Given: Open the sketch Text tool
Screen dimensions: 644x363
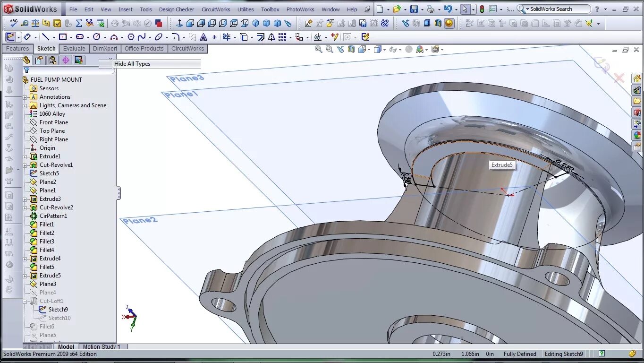Looking at the screenshot, I should [x=203, y=37].
